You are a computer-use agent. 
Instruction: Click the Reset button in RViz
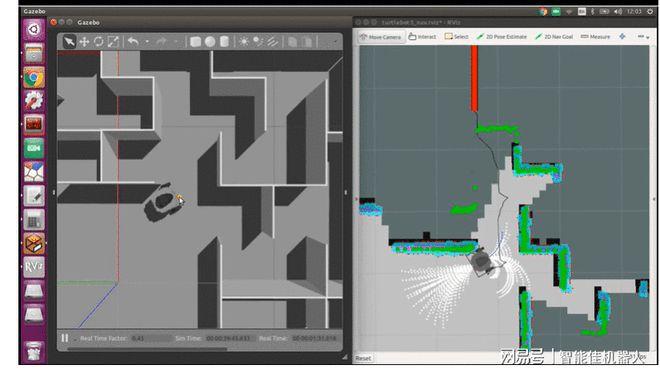coord(363,358)
